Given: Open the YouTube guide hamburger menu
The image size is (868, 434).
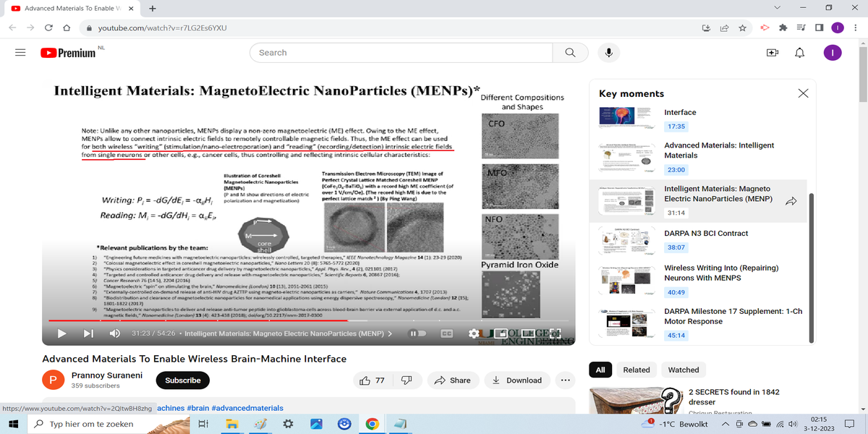Looking at the screenshot, I should pos(20,53).
